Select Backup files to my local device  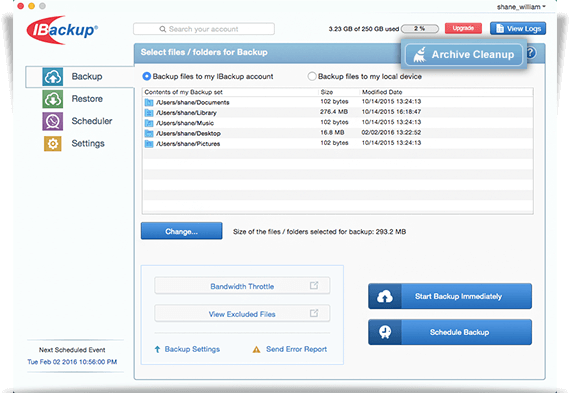click(x=312, y=76)
